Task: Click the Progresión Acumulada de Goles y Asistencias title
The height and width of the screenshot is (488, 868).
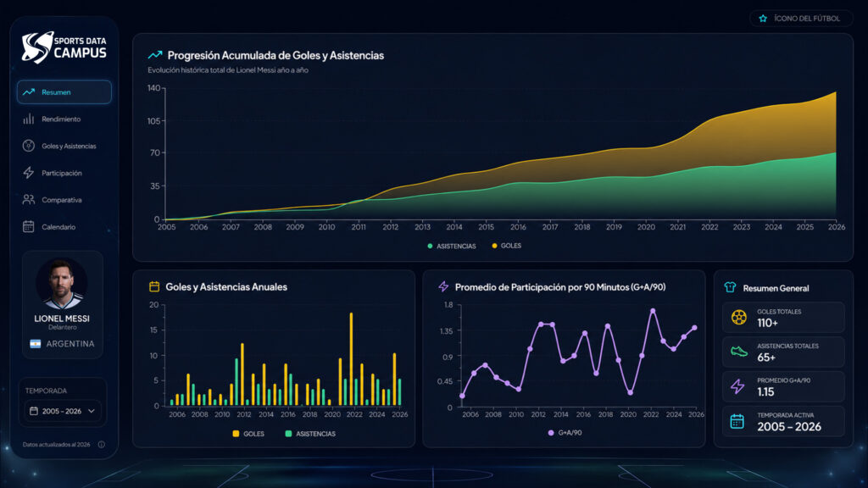Action: [275, 55]
